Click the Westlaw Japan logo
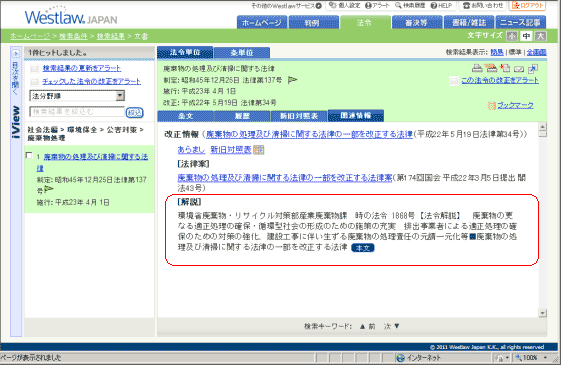Image resolution: width=561 pixels, height=365 pixels. pos(71,17)
